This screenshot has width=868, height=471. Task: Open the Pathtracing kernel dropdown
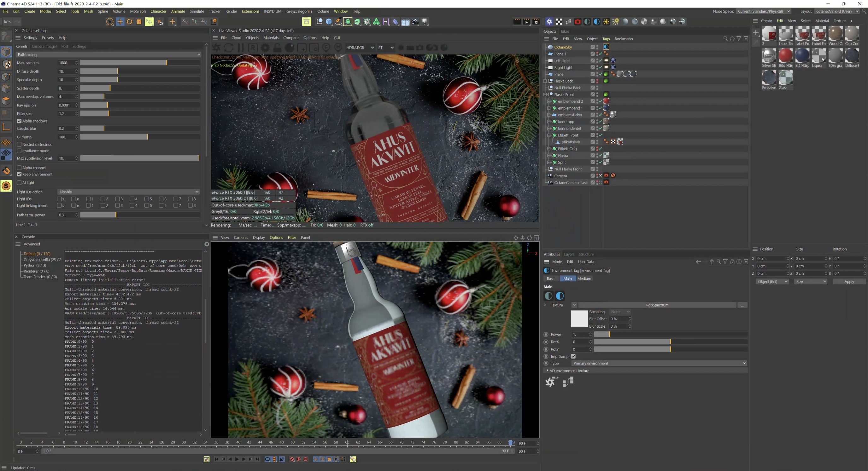pos(108,55)
